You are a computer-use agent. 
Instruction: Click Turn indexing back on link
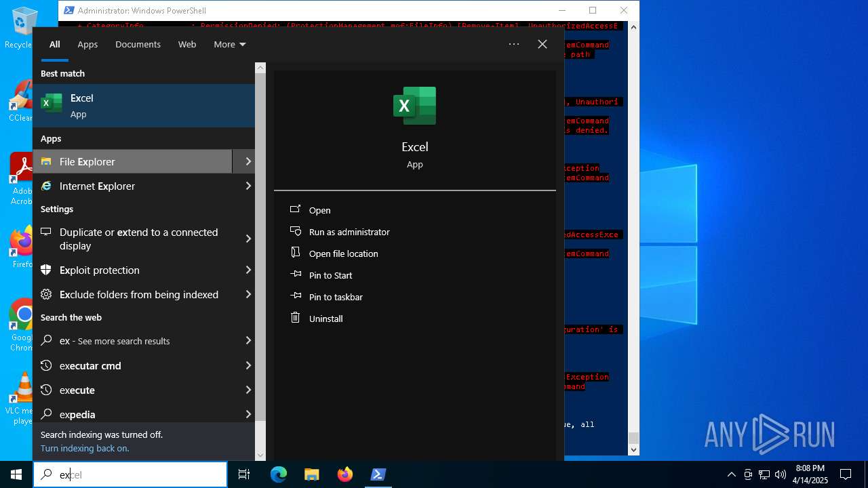coord(85,448)
